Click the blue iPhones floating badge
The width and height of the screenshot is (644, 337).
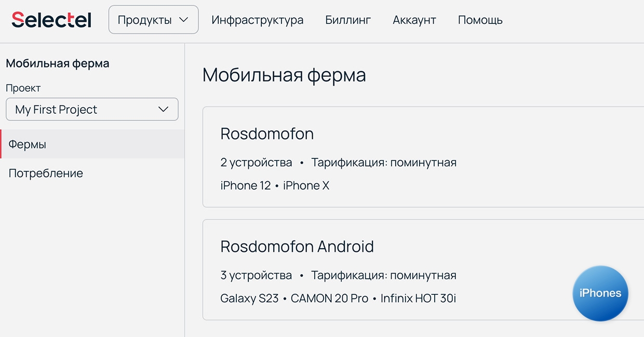pos(600,293)
